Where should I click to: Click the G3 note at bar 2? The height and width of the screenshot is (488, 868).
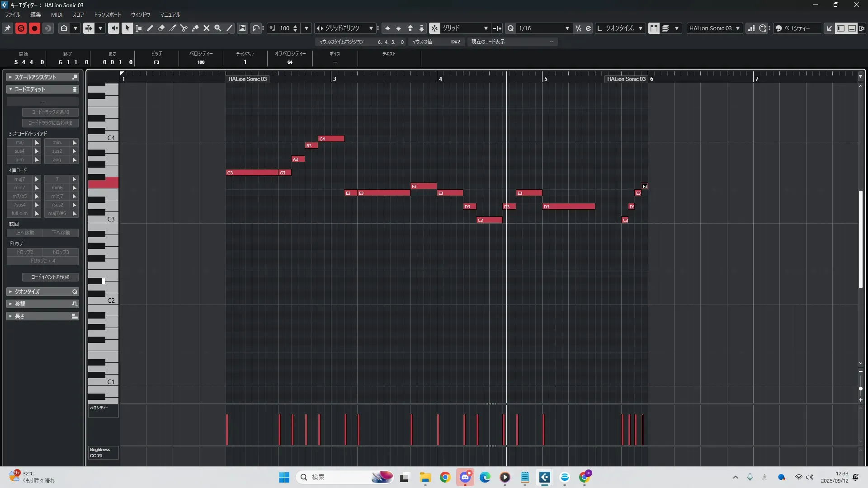[x=252, y=173]
